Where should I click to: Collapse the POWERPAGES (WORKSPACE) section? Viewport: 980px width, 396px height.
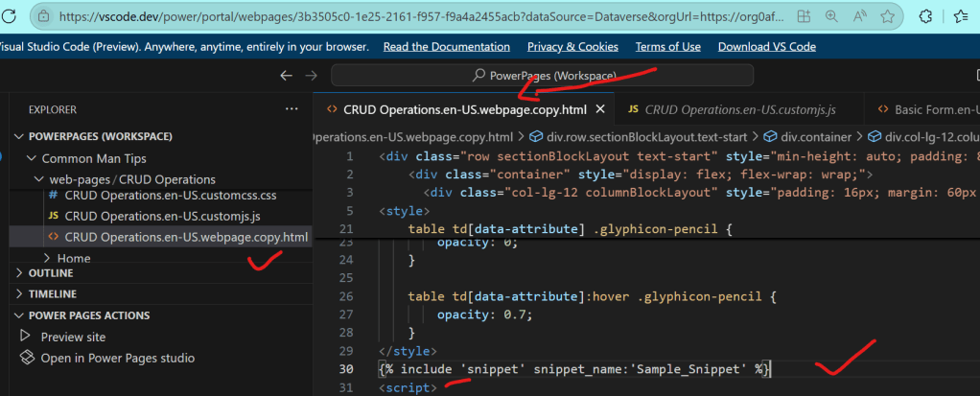(x=19, y=136)
